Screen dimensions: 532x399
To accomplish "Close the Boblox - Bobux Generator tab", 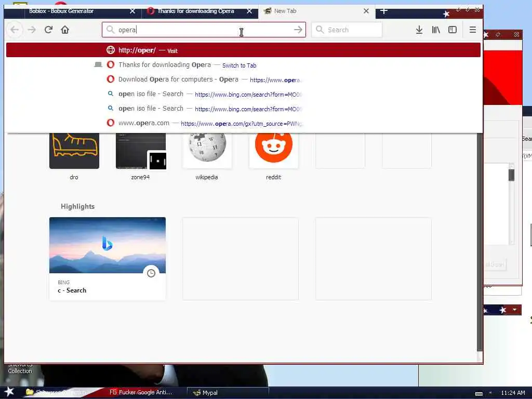I will [132, 11].
